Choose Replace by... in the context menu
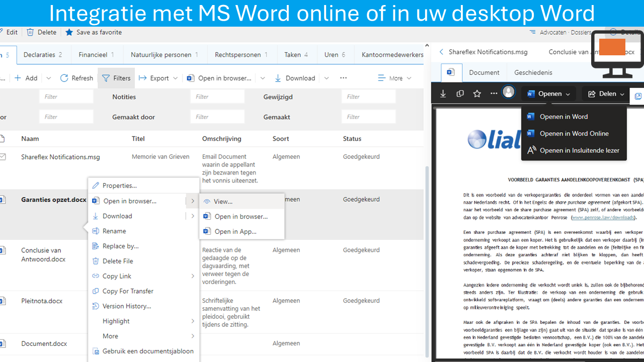 click(144, 246)
